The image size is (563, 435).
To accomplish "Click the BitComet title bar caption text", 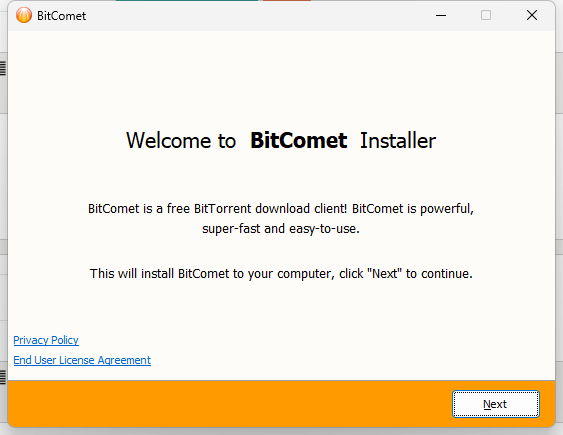I will [x=61, y=16].
